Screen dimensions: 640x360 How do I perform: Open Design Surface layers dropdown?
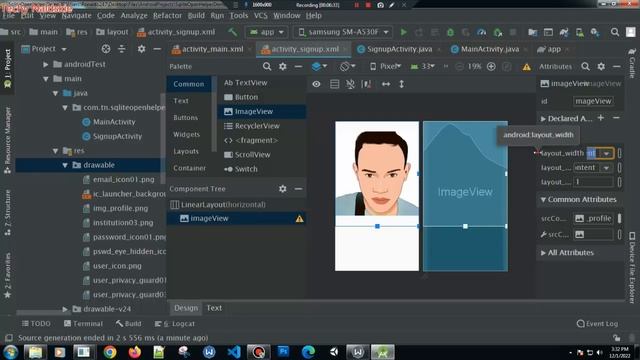[x=319, y=66]
